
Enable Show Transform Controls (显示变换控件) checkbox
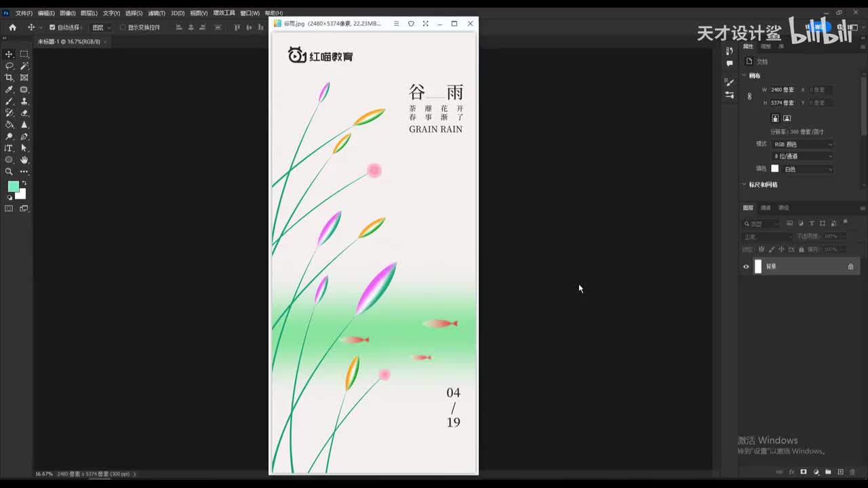[123, 28]
